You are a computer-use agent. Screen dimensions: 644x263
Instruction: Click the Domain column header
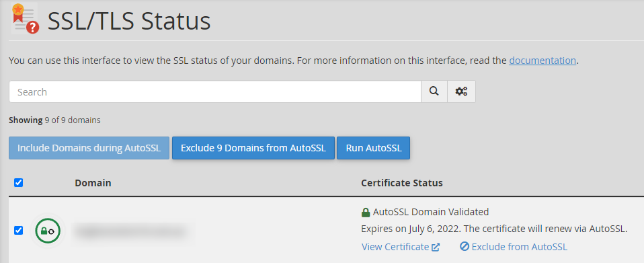[x=93, y=183]
